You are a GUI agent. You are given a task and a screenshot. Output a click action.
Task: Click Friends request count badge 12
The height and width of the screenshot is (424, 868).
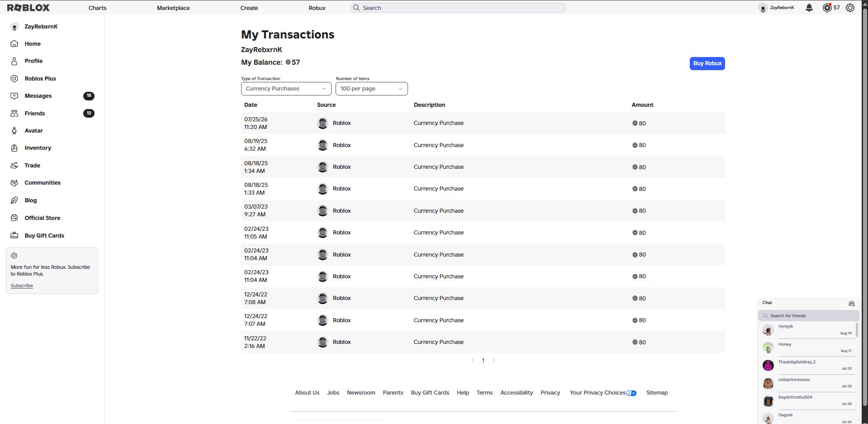click(x=89, y=113)
